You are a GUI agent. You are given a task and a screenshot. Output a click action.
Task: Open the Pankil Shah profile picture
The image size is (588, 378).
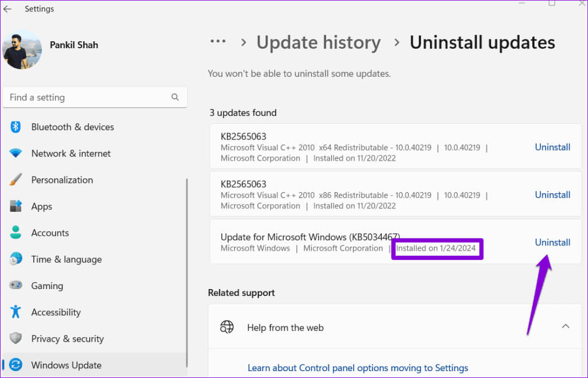[x=22, y=50]
